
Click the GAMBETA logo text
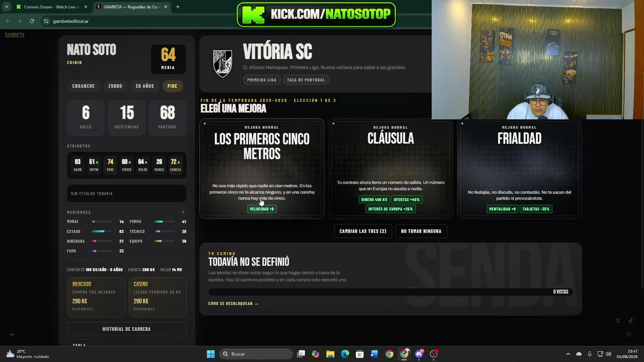coord(15,35)
